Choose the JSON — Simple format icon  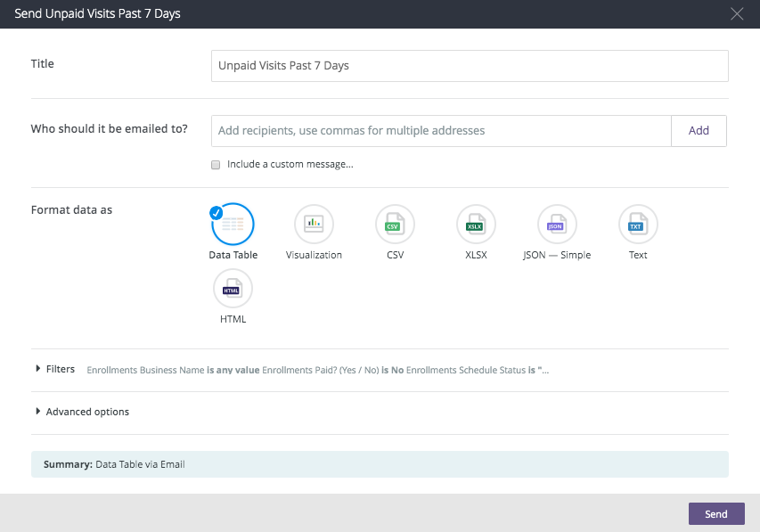pos(557,225)
